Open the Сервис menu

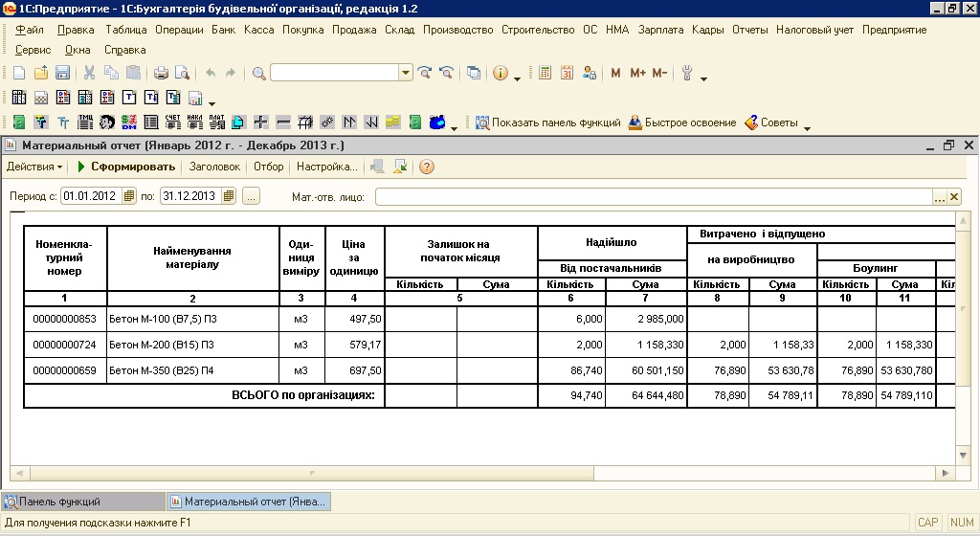33,50
